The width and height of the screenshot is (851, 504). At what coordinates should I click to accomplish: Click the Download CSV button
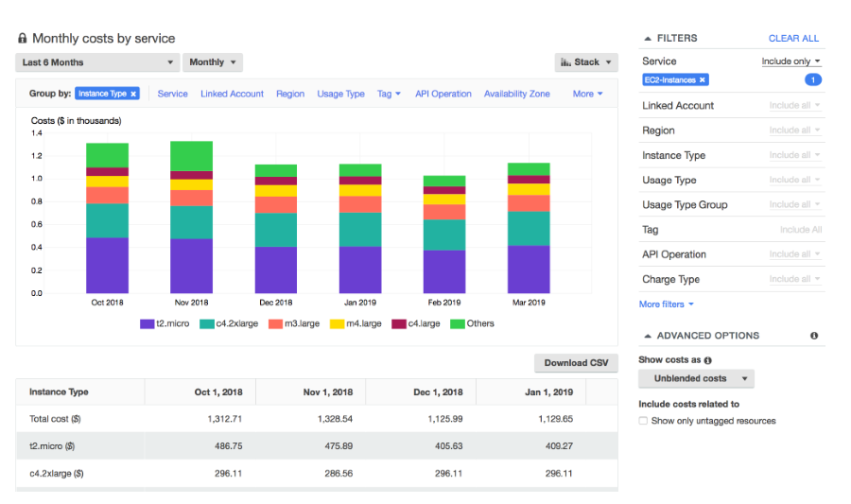(576, 363)
